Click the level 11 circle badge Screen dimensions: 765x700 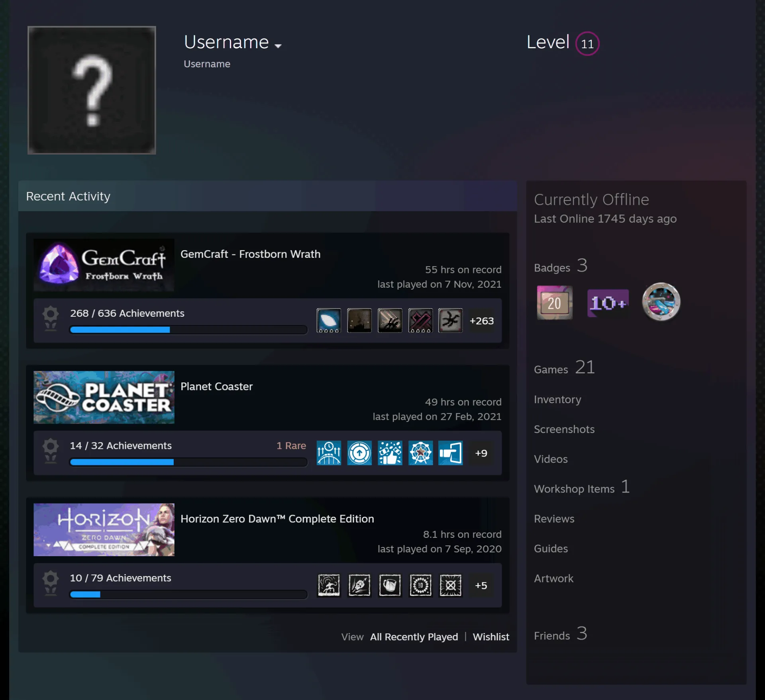coord(587,43)
